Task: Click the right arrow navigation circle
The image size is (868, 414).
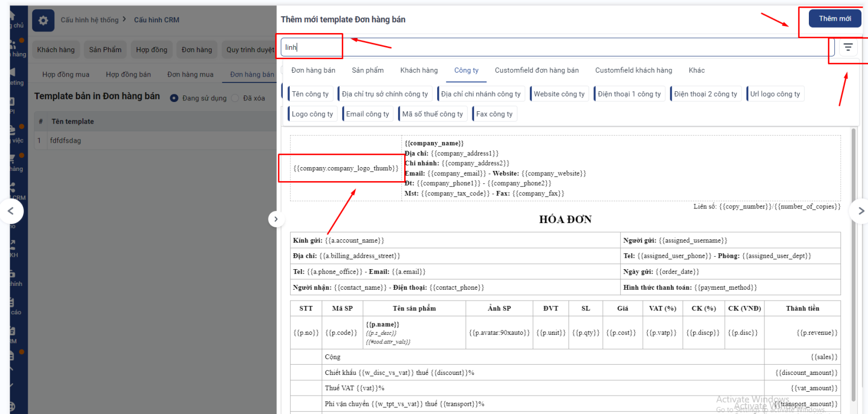Action: pyautogui.click(x=860, y=211)
